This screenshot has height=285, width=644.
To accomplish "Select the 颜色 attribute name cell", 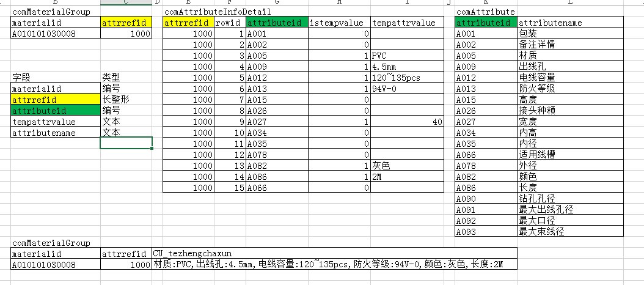I will pyautogui.click(x=570, y=177).
